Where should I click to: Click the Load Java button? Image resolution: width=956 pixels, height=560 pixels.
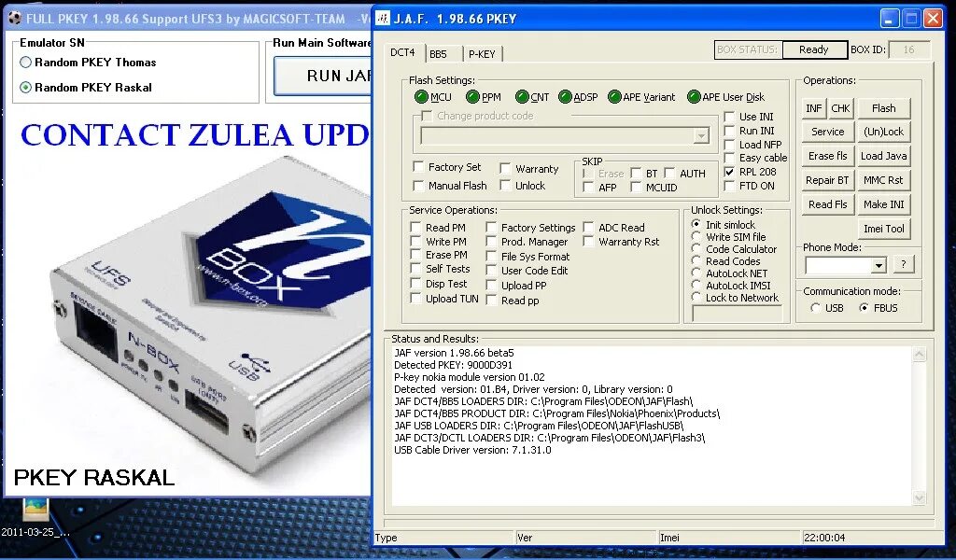pyautogui.click(x=883, y=156)
